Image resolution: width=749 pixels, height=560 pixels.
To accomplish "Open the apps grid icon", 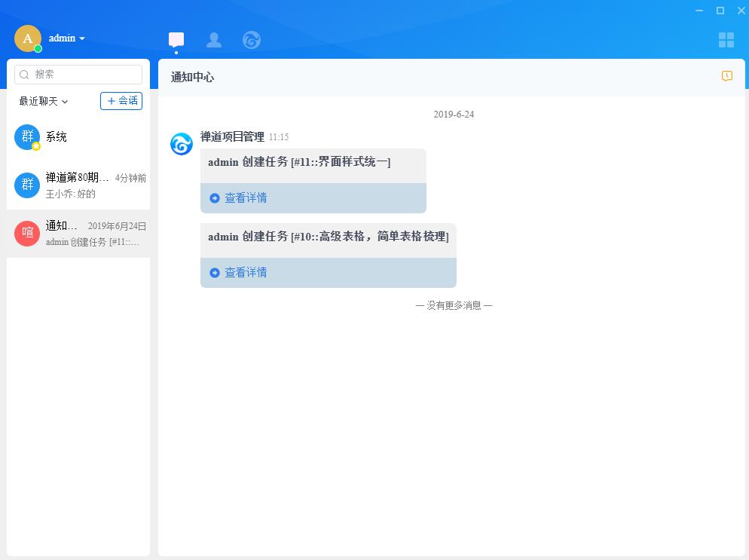I will (x=726, y=40).
